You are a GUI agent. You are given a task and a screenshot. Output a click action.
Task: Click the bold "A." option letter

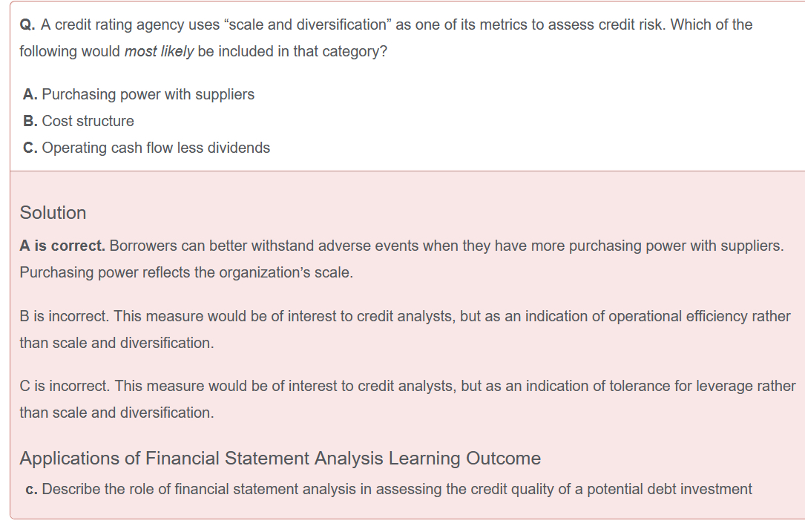coord(30,95)
